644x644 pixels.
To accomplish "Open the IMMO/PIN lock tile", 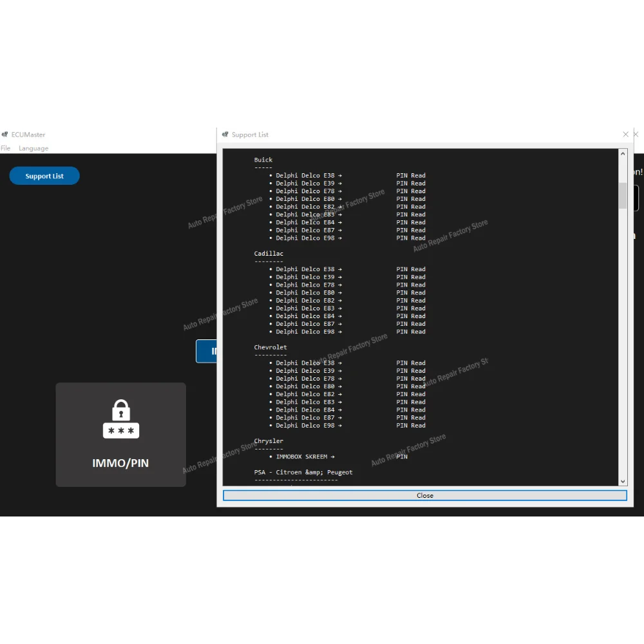I will click(121, 434).
